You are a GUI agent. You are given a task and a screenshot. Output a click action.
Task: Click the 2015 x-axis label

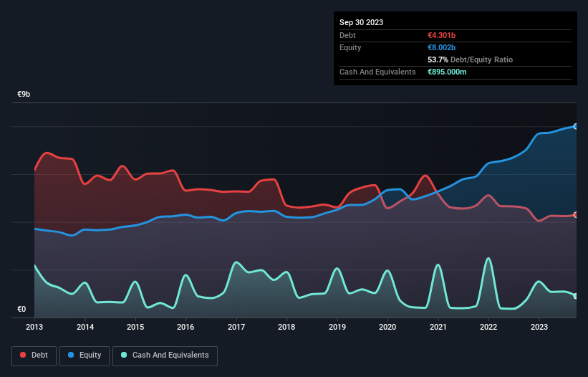pyautogui.click(x=135, y=327)
